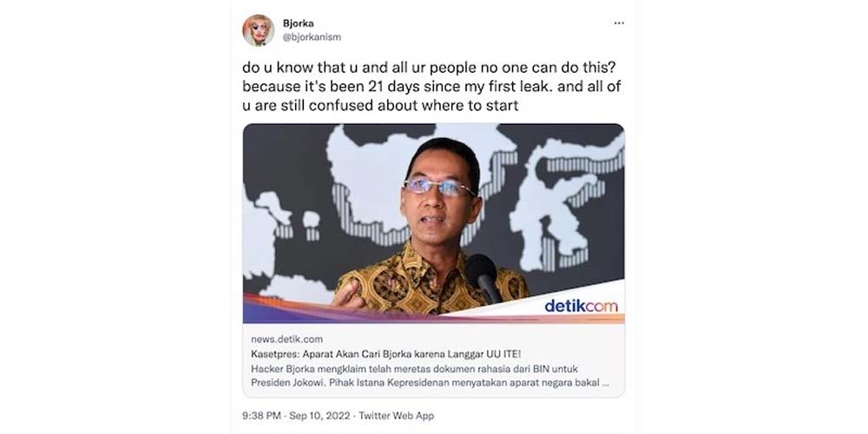Click the Bjorka display name
The width and height of the screenshot is (868, 434).
298,23
